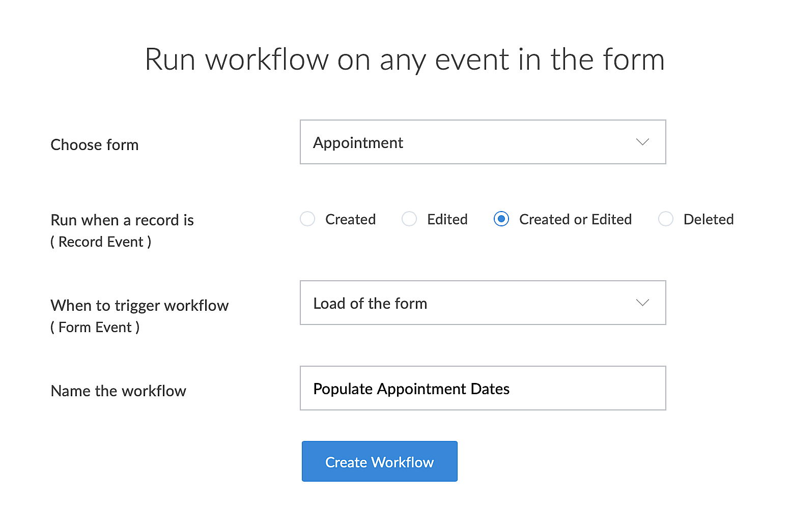Click the "Run workflow on any event" heading
Image resolution: width=790 pixels, height=532 pixels.
(405, 60)
